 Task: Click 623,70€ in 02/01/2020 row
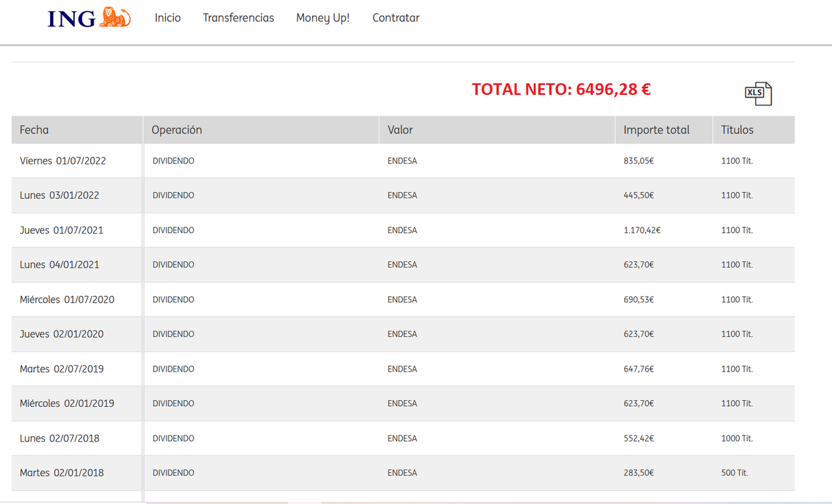(639, 334)
